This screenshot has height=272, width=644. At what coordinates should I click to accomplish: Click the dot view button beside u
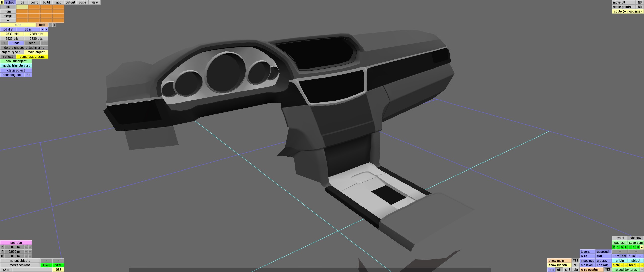pyautogui.click(x=642, y=247)
